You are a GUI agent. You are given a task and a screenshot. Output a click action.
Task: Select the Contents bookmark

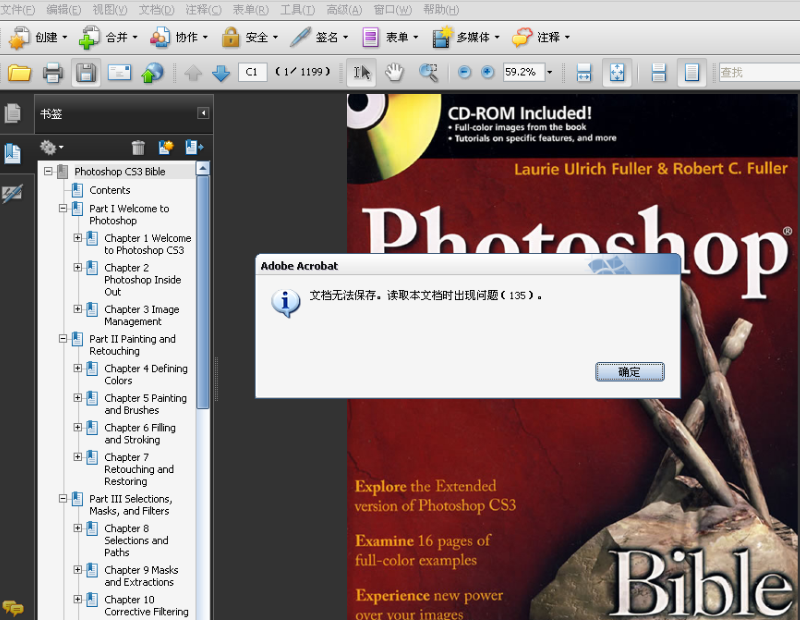(x=110, y=190)
